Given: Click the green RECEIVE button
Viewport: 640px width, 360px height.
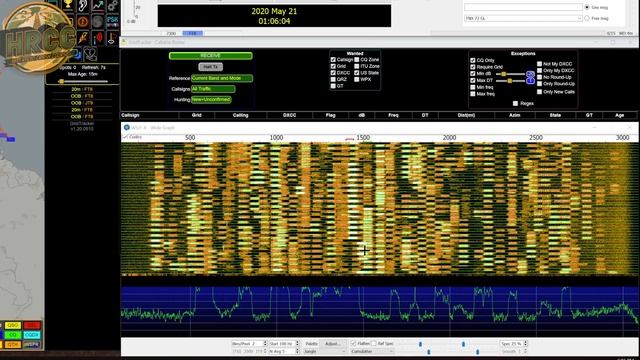Looking at the screenshot, I should coord(211,56).
